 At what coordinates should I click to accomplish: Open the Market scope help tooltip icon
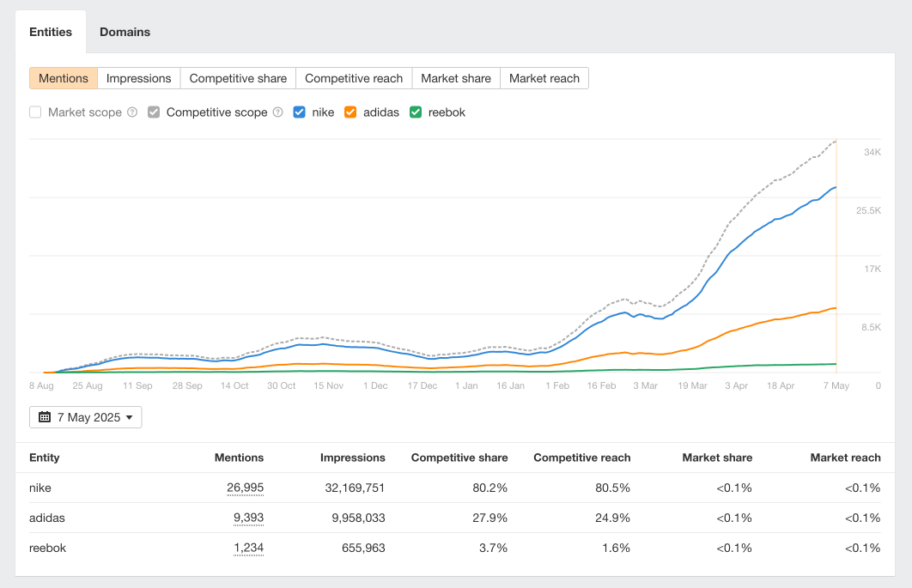pyautogui.click(x=132, y=112)
